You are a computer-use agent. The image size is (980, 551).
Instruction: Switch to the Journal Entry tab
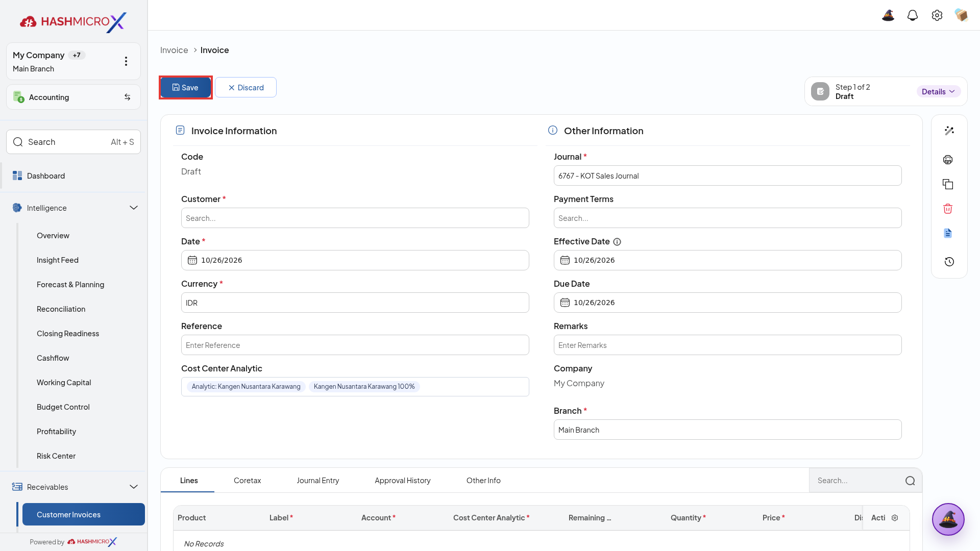(317, 481)
